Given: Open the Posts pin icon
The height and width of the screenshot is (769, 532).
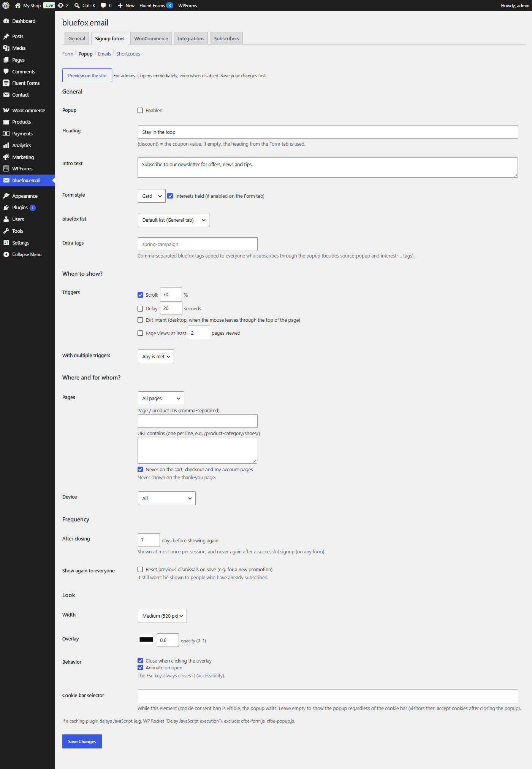Looking at the screenshot, I should coord(6,36).
